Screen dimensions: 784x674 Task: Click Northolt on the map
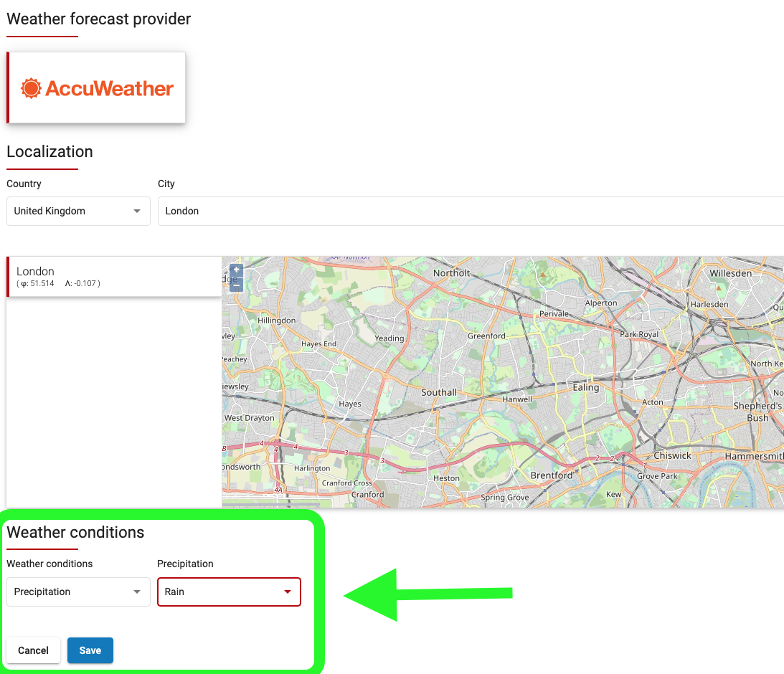click(x=451, y=272)
